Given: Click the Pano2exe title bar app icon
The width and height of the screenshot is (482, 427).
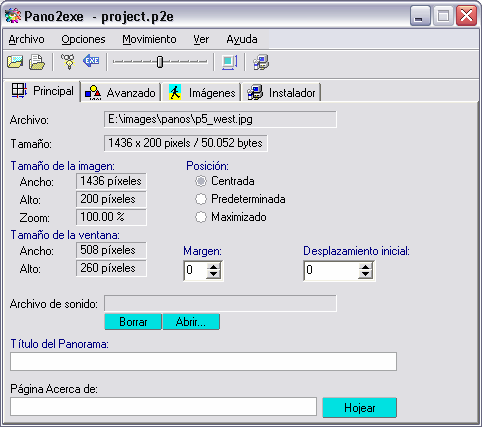Looking at the screenshot, I should click(x=13, y=16).
